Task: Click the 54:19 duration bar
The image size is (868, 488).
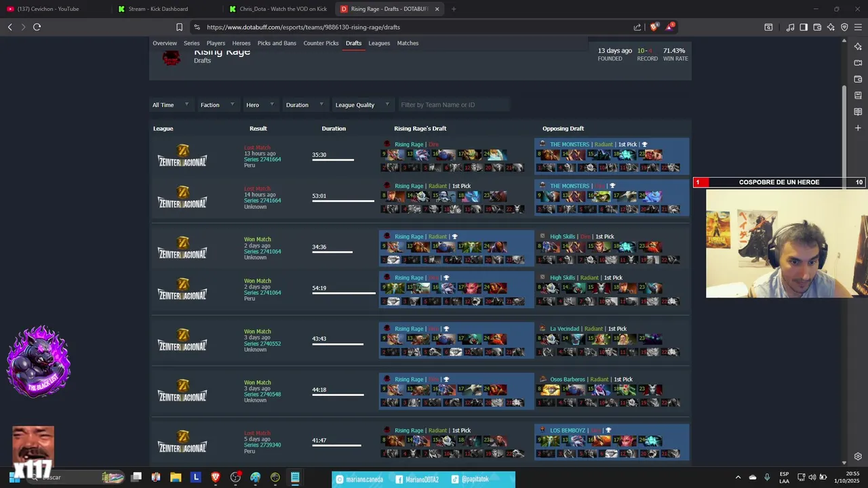Action: [344, 293]
